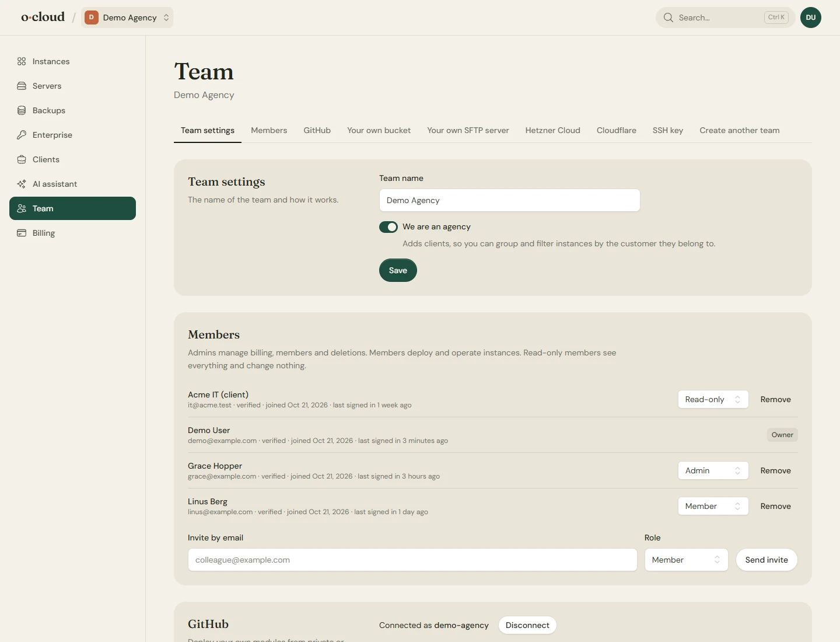Click the Owner badge for Demo User
This screenshot has height=642, width=840.
pyautogui.click(x=782, y=435)
